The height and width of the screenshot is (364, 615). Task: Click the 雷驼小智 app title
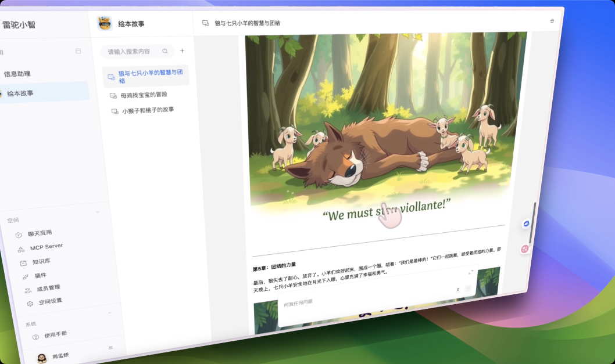(x=19, y=25)
